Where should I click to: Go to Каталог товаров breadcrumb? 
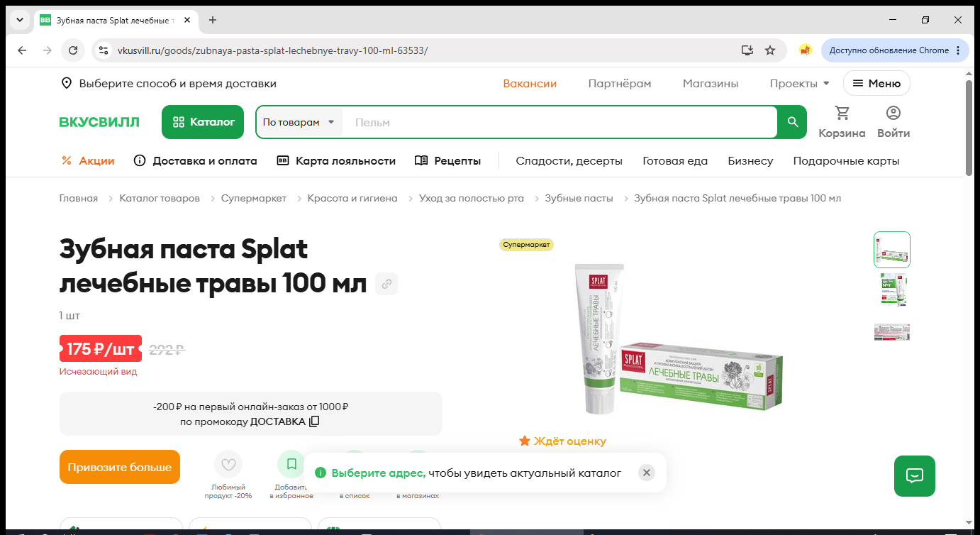[160, 198]
